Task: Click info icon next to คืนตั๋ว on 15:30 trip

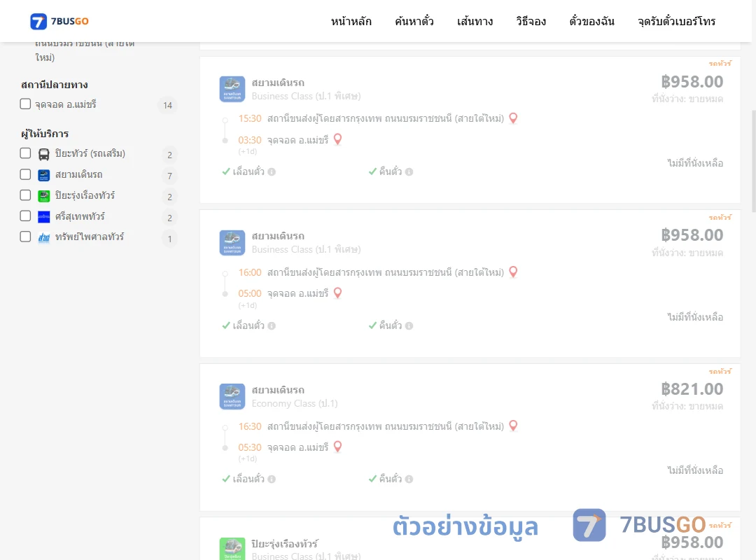Action: (x=409, y=171)
